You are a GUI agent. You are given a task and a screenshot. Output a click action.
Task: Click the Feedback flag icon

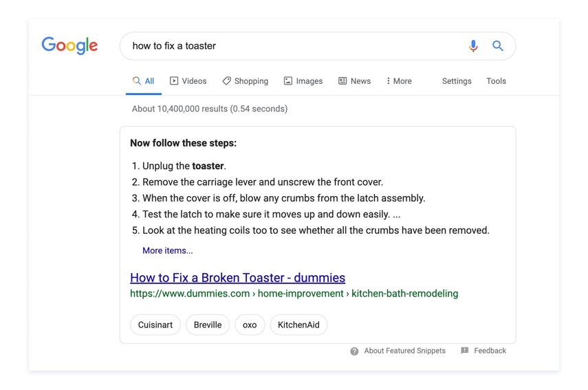(x=465, y=351)
